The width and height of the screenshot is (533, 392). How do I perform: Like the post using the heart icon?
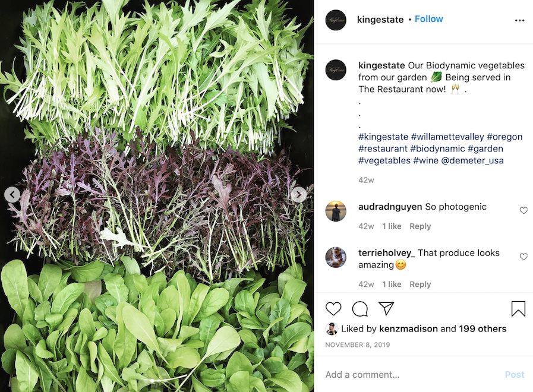pyautogui.click(x=333, y=309)
